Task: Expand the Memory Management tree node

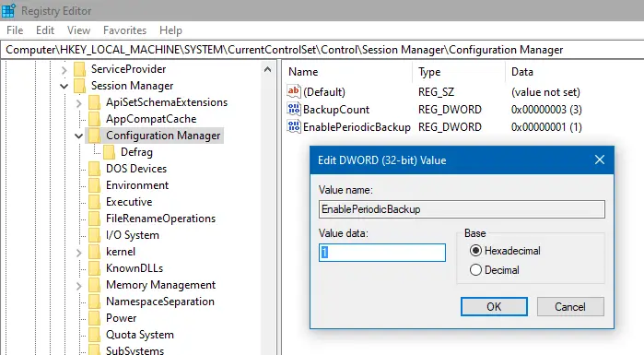Action: point(79,286)
